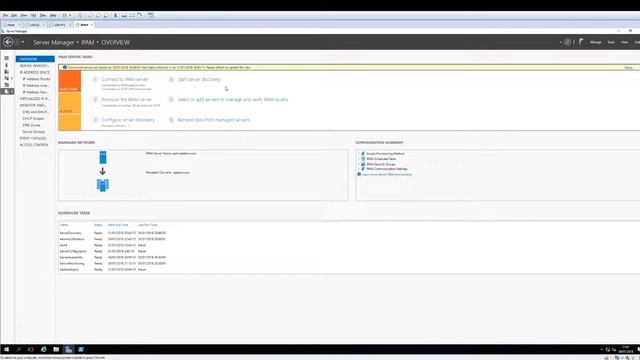Open Internet Explorer from taskbar
The width and height of the screenshot is (640, 360).
43,349
